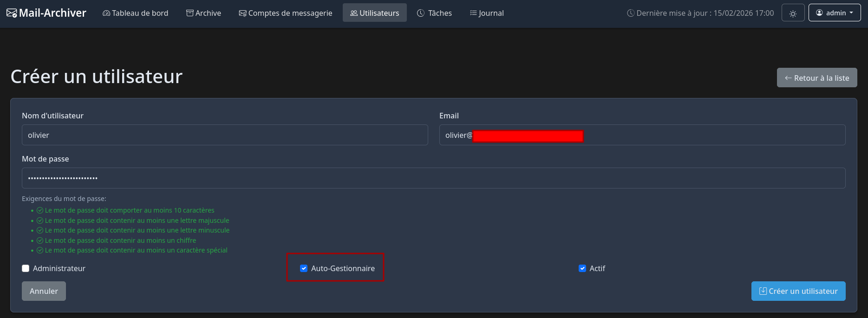This screenshot has width=868, height=318.
Task: Click the clock icon beside Tâches
Action: [x=421, y=13]
